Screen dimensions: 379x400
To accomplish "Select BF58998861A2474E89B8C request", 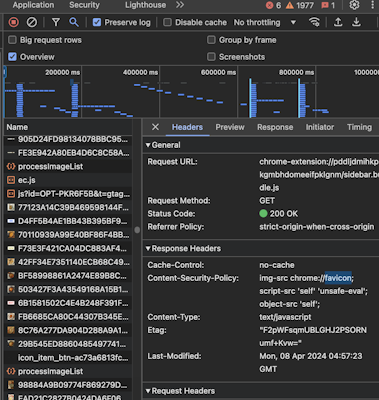I will 68,276.
